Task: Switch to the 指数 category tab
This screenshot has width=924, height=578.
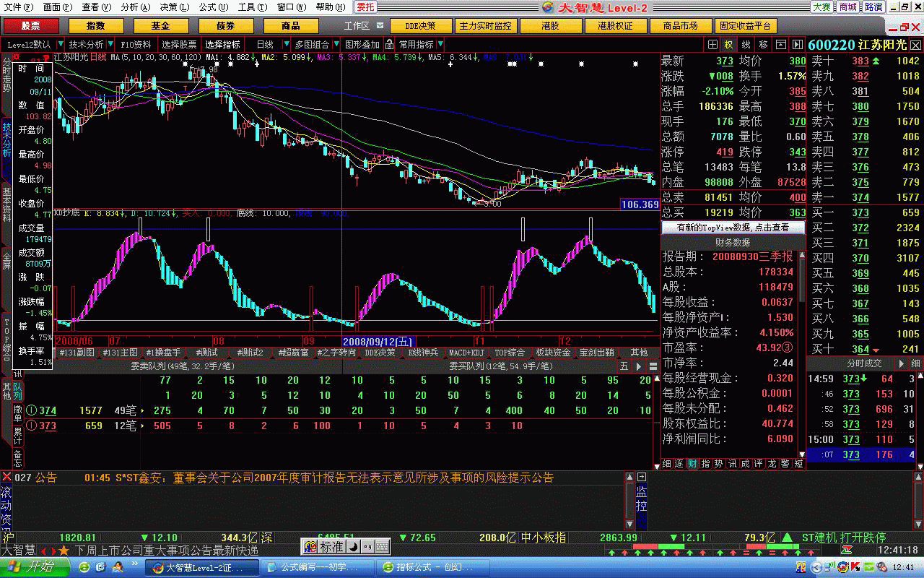Action: (95, 26)
